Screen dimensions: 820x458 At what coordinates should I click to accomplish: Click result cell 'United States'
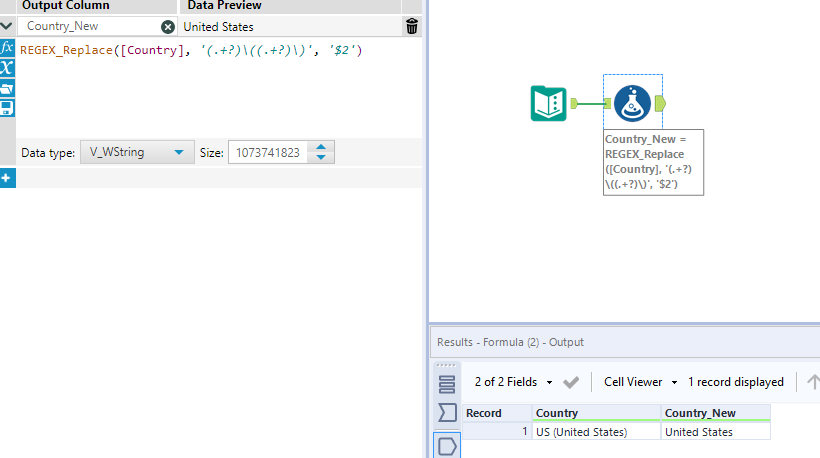[716, 432]
